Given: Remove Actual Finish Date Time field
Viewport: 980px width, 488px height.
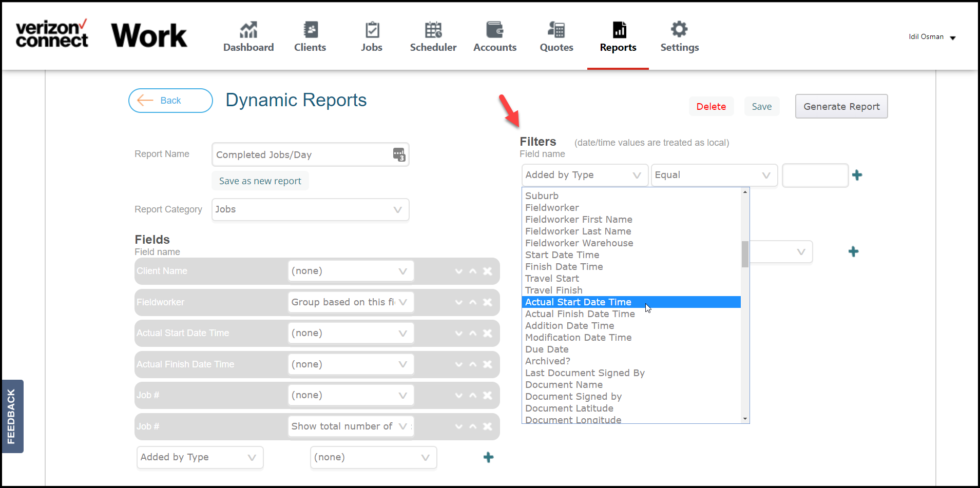Looking at the screenshot, I should pyautogui.click(x=488, y=365).
